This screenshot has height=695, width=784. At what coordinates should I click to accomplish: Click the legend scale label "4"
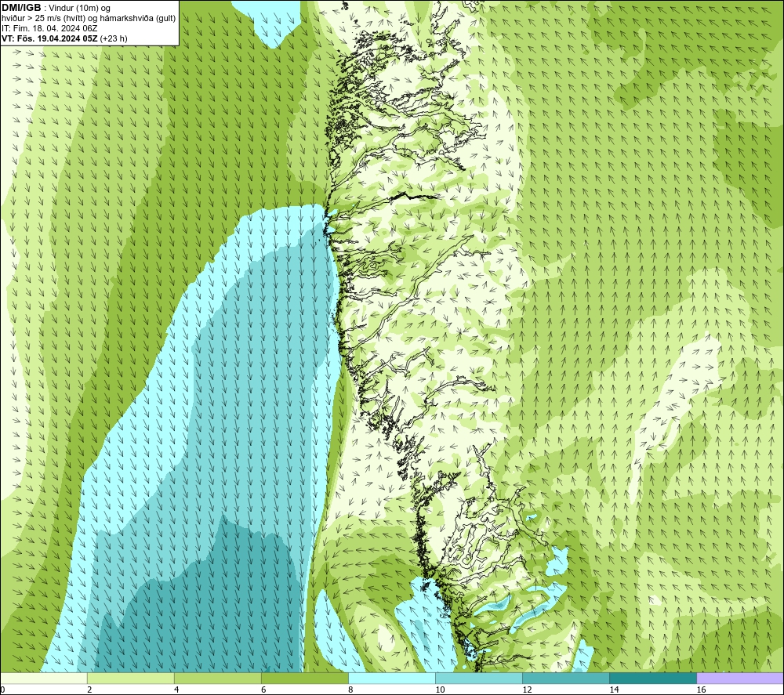point(176,690)
